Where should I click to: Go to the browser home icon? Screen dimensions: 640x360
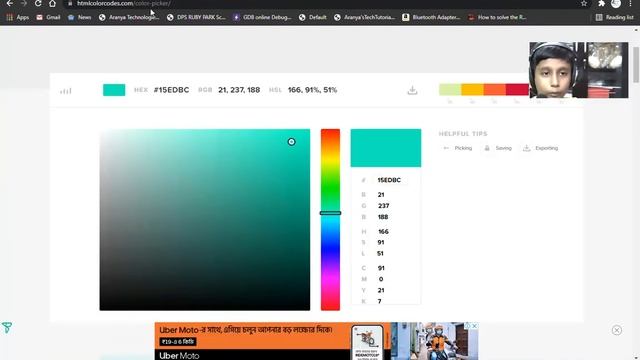[x=52, y=3]
